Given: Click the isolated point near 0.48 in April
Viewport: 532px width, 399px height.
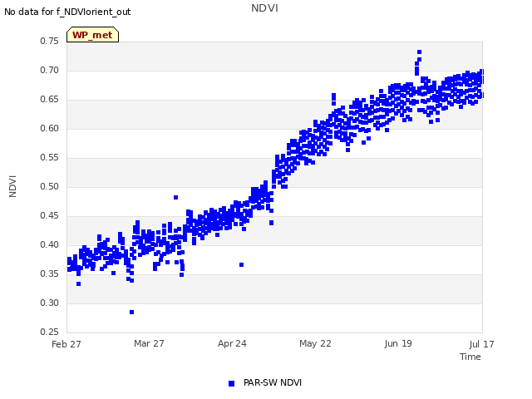Looking at the screenshot, I should pyautogui.click(x=175, y=198).
